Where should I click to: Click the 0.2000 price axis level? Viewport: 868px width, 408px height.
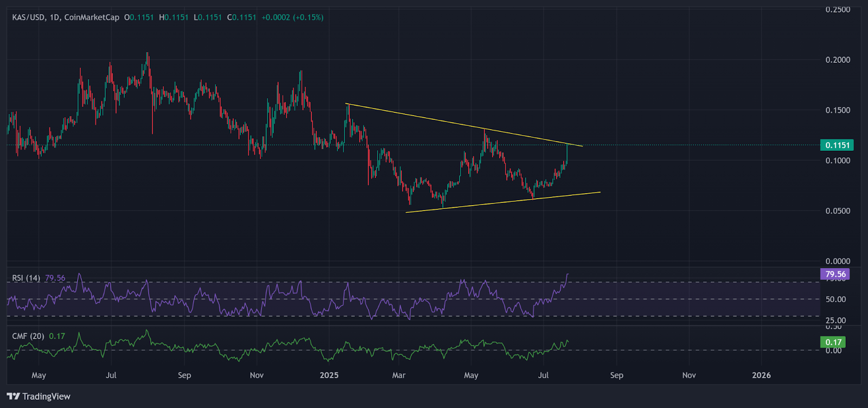838,60
